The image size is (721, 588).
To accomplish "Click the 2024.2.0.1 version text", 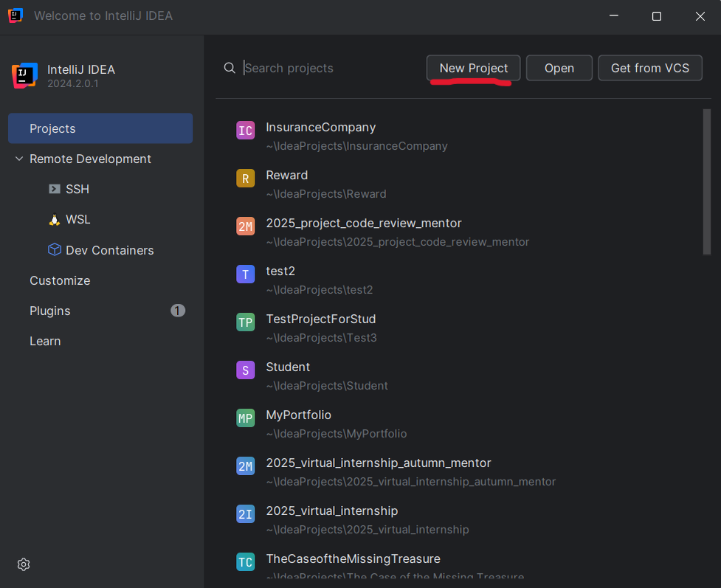I will tap(72, 83).
